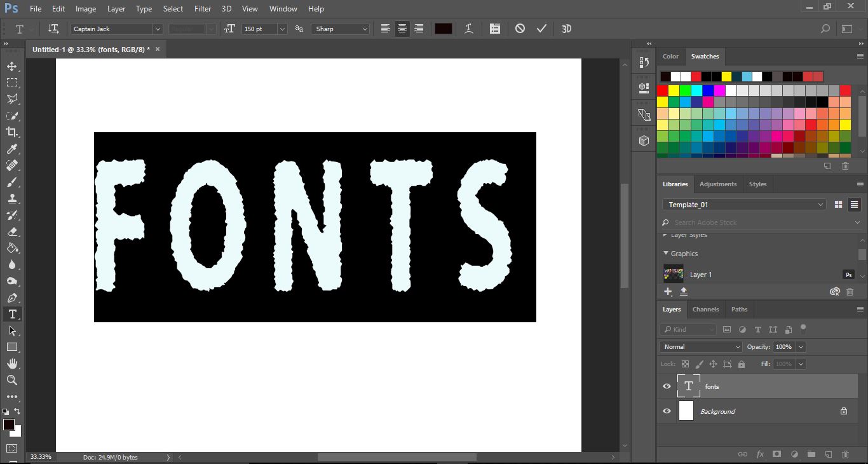
Task: Click the text color swatch in options bar
Action: pos(443,29)
